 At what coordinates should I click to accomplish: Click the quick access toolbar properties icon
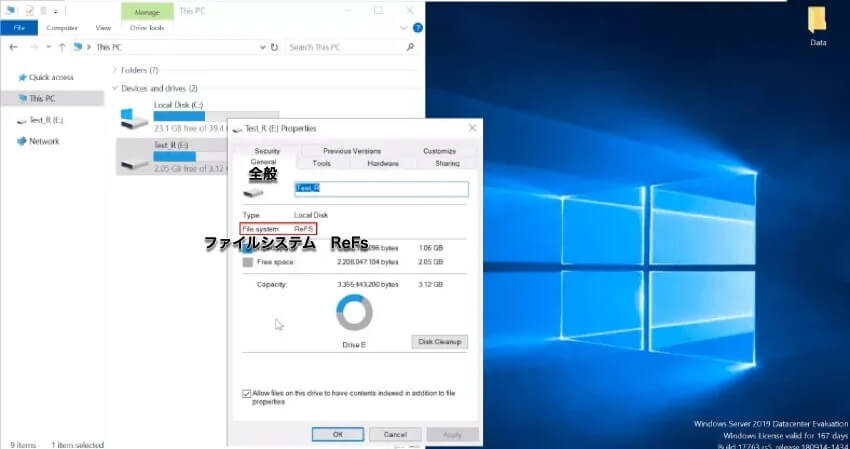coord(30,10)
